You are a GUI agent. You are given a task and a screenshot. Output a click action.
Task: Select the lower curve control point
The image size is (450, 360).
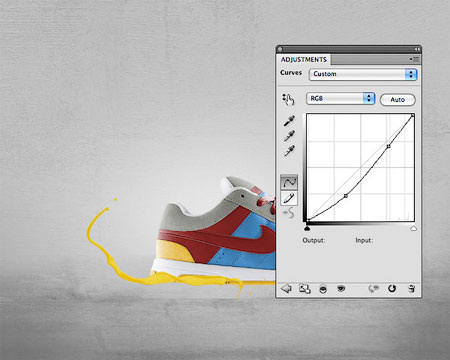click(x=346, y=196)
